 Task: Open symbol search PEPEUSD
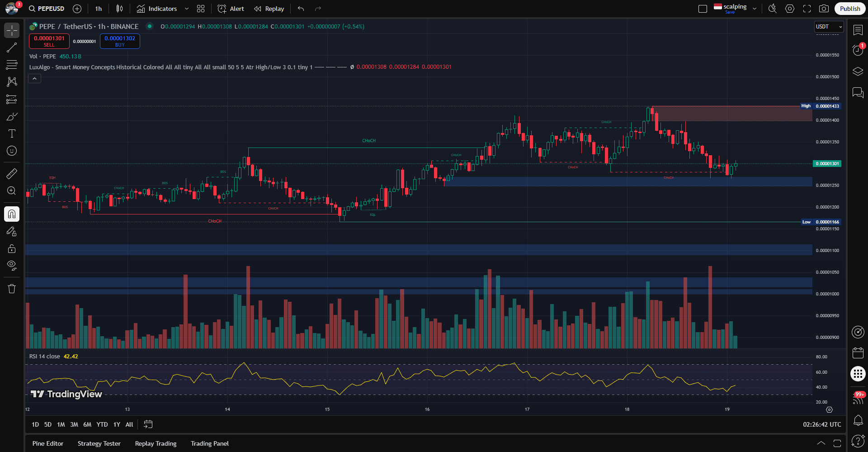[x=47, y=9]
